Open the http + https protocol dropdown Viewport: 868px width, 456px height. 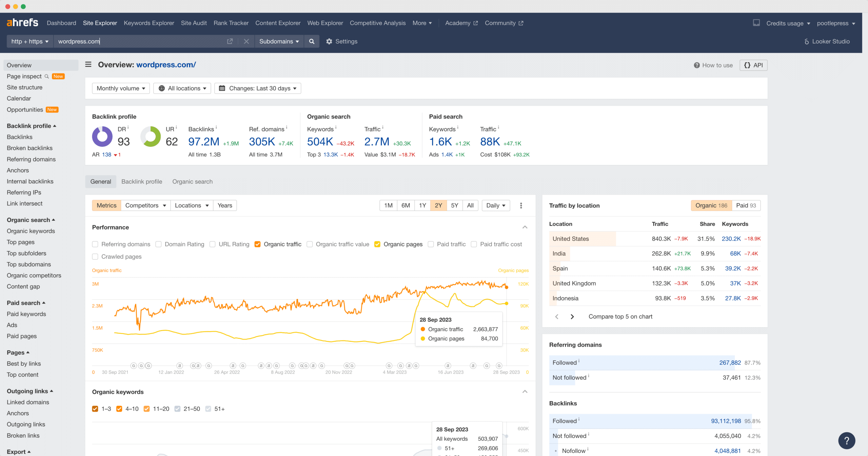point(30,41)
